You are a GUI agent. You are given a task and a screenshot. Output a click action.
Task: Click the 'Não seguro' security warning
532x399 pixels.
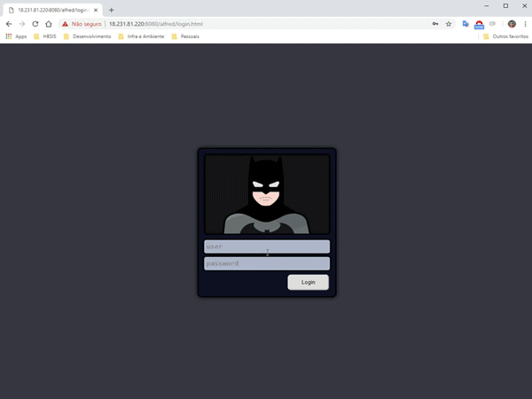(x=82, y=24)
